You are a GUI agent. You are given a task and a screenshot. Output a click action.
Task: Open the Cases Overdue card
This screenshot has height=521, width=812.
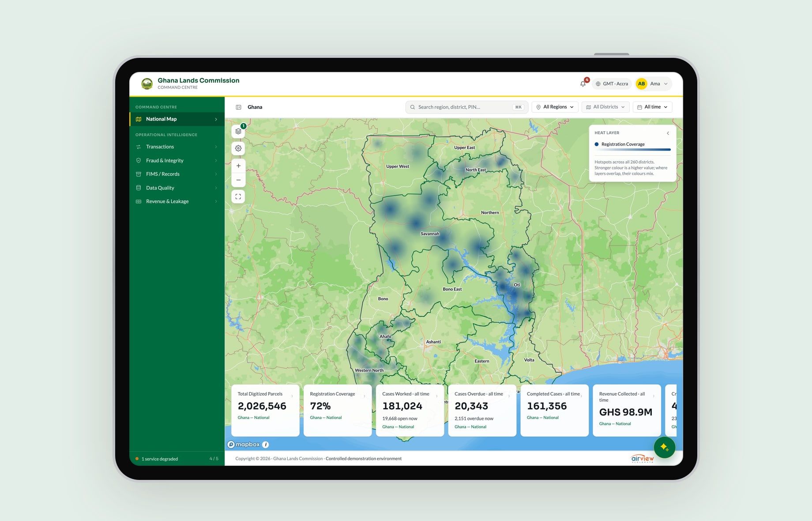click(482, 410)
